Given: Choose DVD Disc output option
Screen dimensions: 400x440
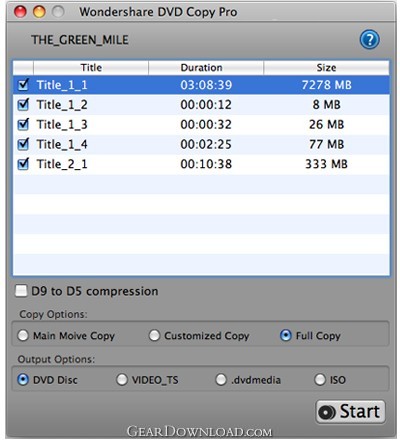Looking at the screenshot, I should click(x=23, y=379).
